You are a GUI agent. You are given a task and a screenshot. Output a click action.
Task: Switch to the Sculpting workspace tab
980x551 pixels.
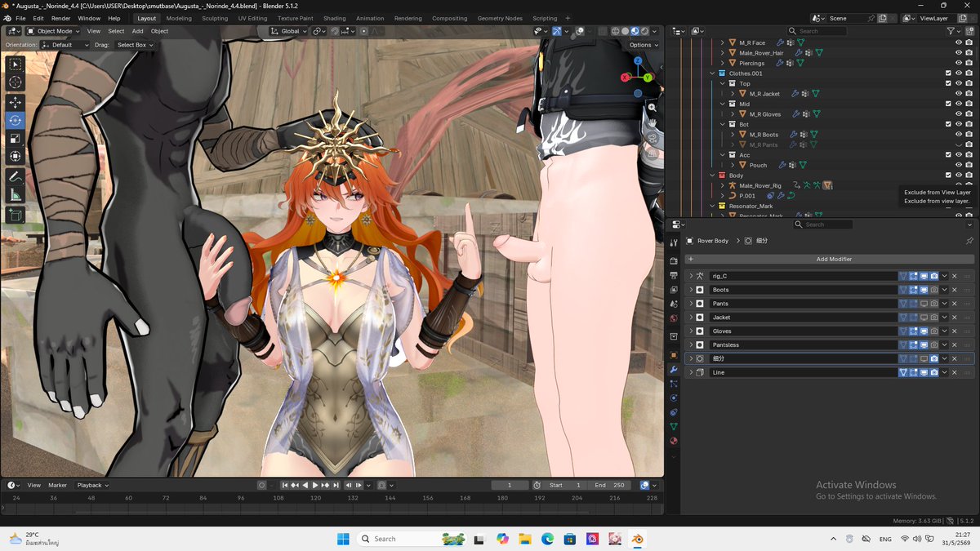[x=215, y=18]
